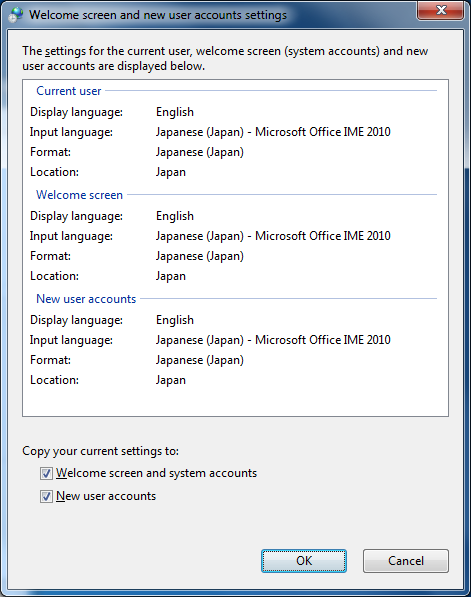
Task: Click the 'Copy your current settings to:' label
Action: (x=101, y=451)
